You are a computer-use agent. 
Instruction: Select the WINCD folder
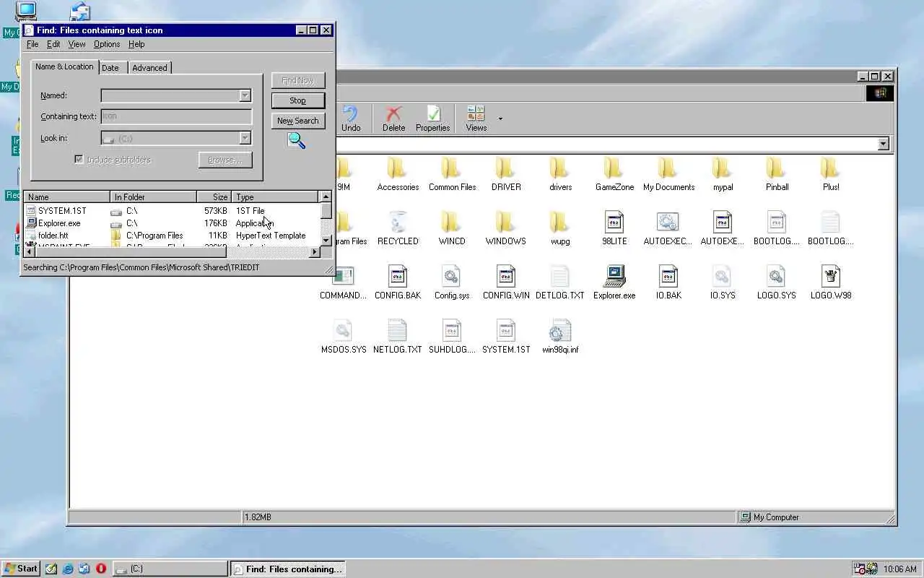(452, 229)
